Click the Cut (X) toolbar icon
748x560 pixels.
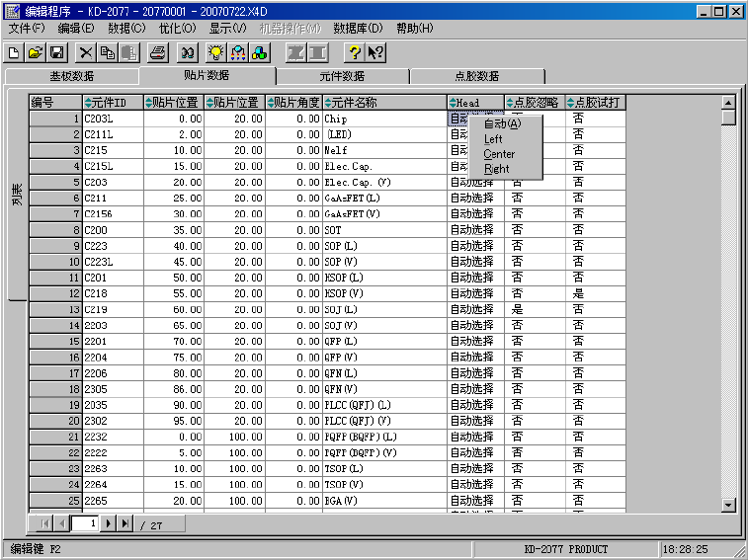click(x=86, y=53)
